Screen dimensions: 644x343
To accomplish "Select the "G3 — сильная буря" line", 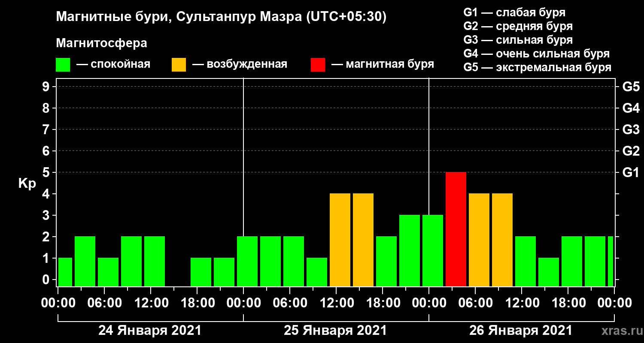I will pos(518,40).
